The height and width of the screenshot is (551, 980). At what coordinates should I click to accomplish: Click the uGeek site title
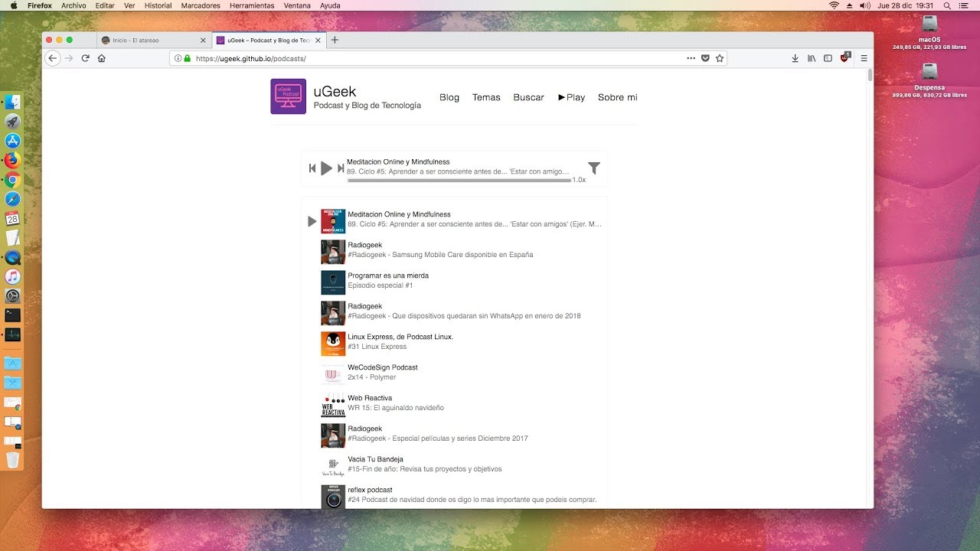pyautogui.click(x=335, y=92)
